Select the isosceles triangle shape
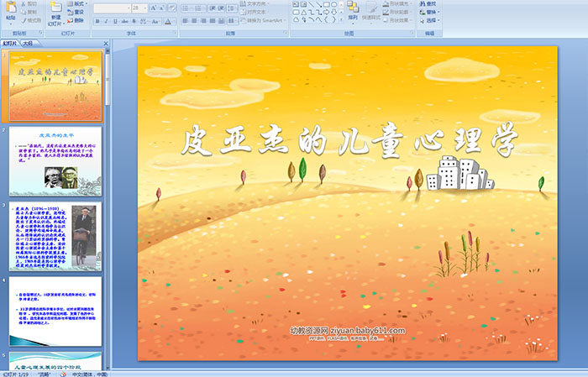This screenshot has height=377, width=588. 304,13
